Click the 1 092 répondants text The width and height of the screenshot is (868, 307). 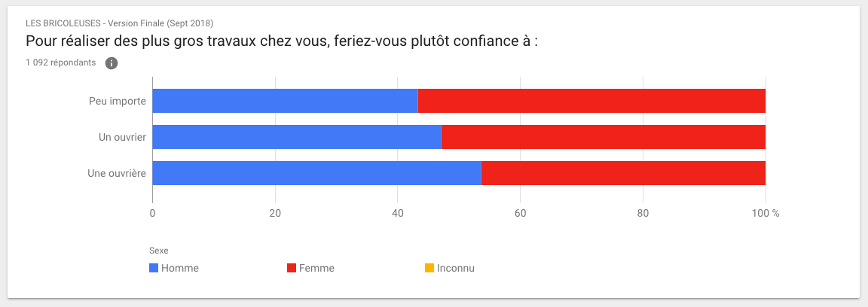(x=61, y=63)
